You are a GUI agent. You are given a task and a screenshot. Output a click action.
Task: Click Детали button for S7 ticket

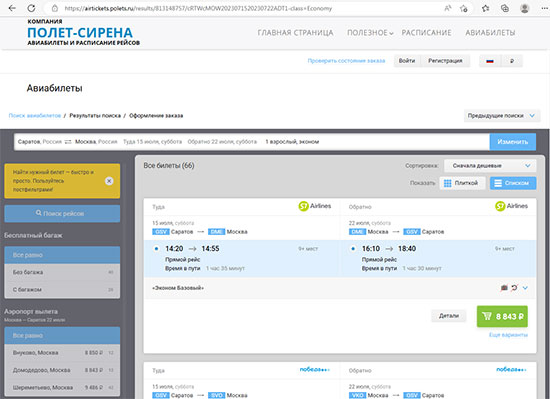[x=449, y=316]
